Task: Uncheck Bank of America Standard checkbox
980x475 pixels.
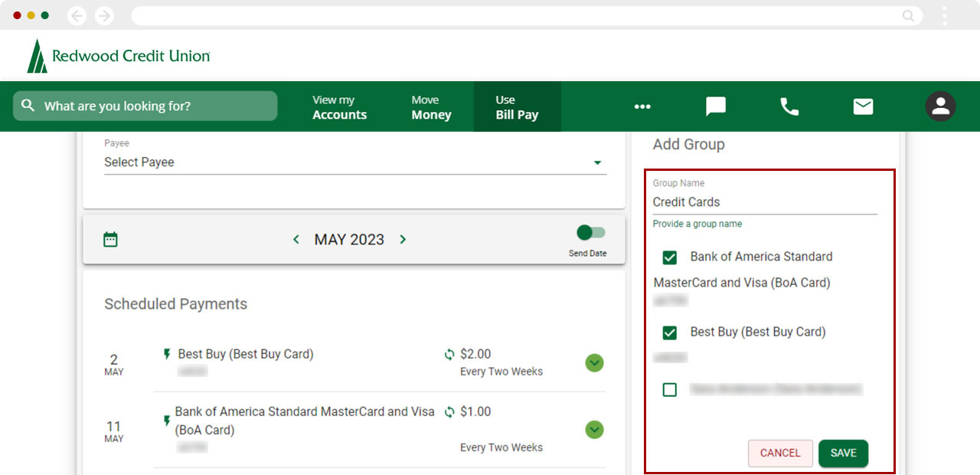Action: pos(670,257)
